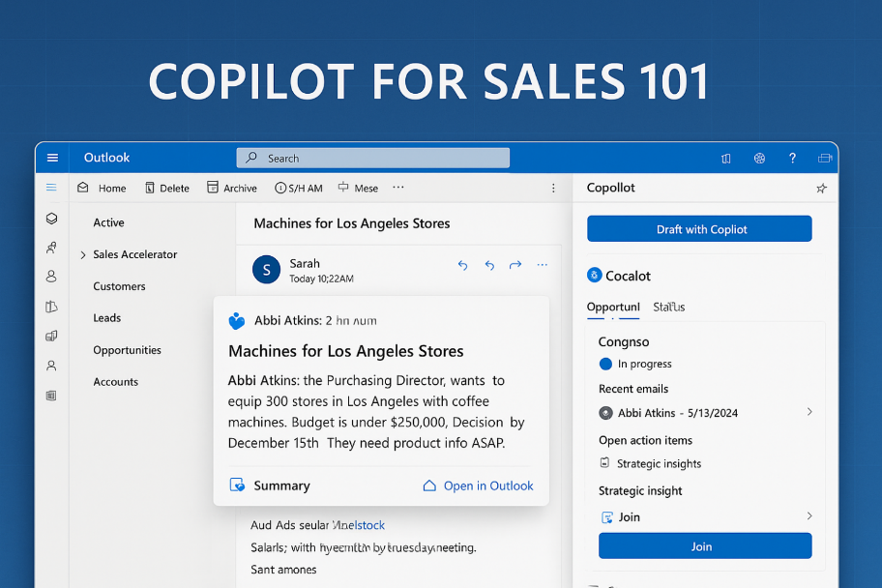This screenshot has height=588, width=882.
Task: Open the Abbi Atkins avatar under Recent emails
Action: (x=605, y=412)
